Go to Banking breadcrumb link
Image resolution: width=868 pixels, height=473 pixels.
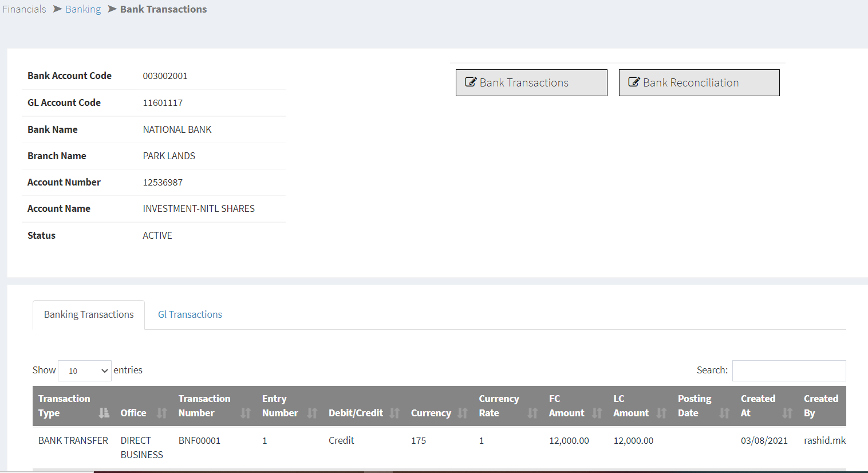83,9
